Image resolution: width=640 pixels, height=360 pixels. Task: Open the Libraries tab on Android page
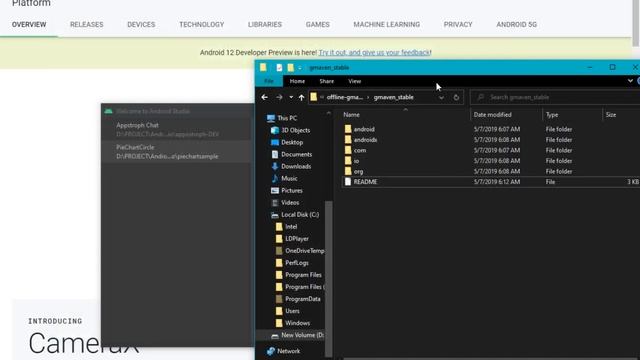pyautogui.click(x=265, y=24)
